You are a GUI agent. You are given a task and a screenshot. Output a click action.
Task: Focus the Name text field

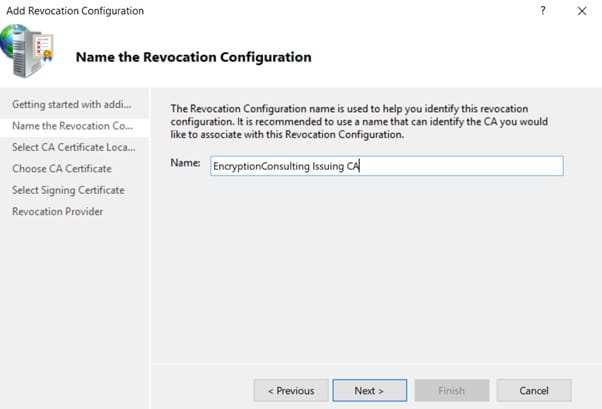pos(385,166)
